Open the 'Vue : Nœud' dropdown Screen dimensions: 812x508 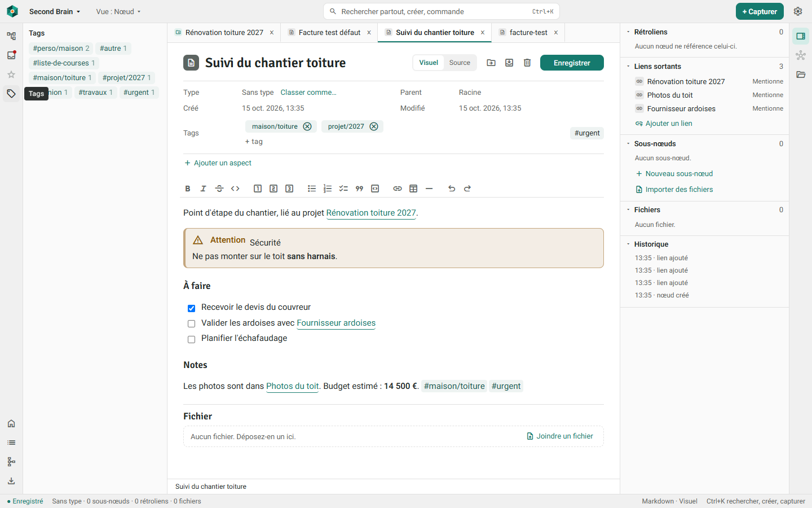118,11
